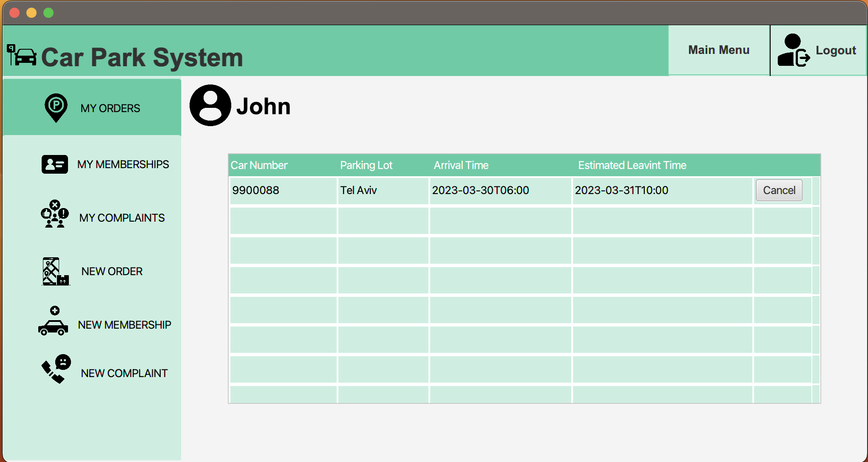Click the Car Park System logo icon

[x=22, y=55]
